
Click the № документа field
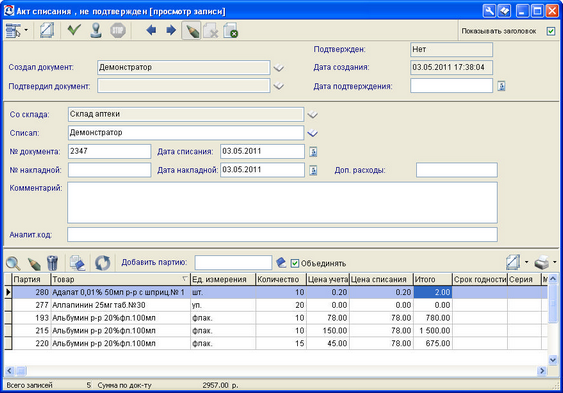point(110,151)
